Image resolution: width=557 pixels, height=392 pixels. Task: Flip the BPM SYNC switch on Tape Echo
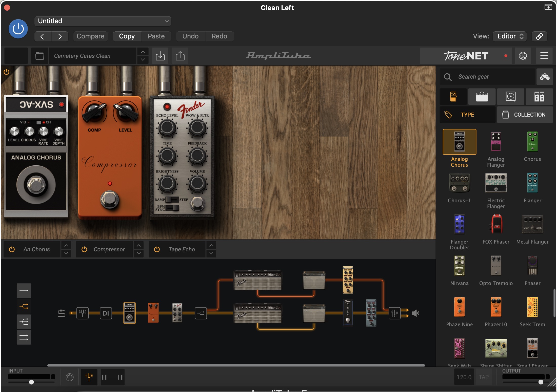coord(172,208)
